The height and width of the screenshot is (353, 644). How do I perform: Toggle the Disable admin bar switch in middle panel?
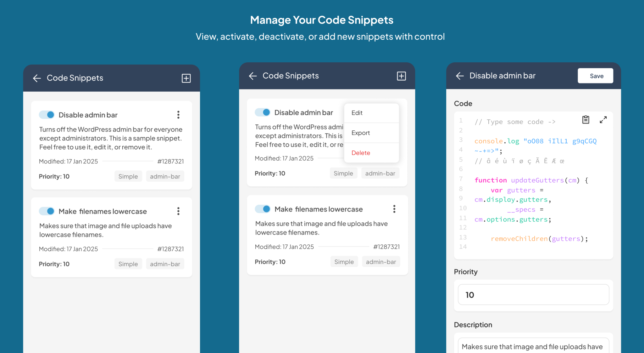(x=263, y=112)
